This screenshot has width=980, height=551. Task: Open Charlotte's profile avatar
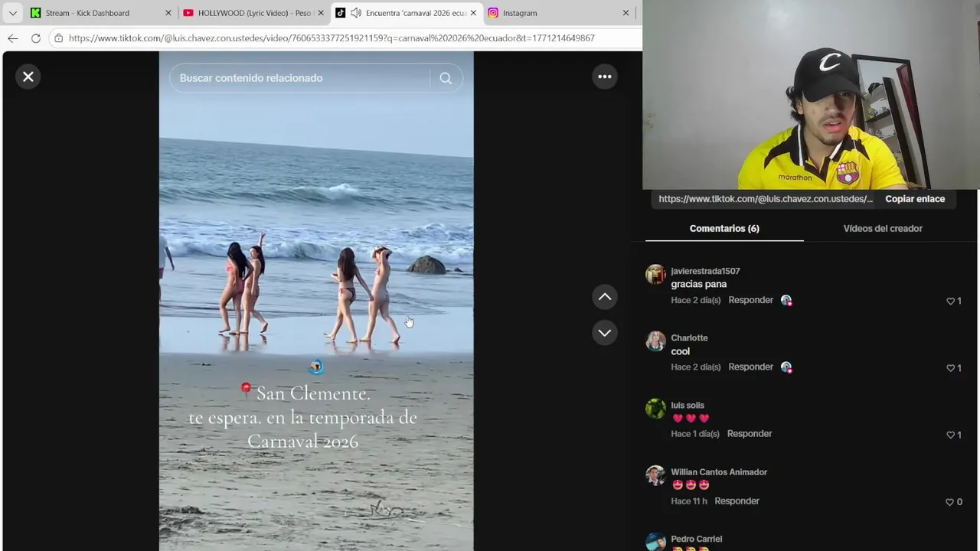point(655,341)
